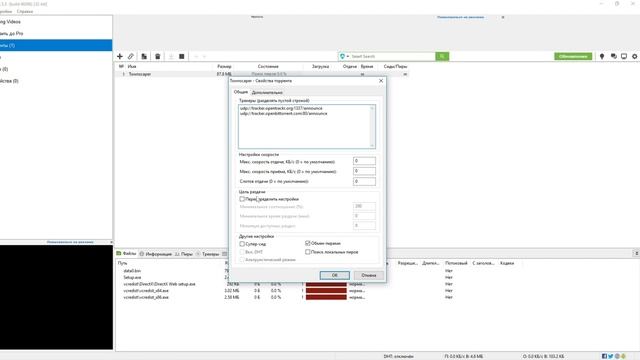Click inside the trackers list text area
Viewport: 640px width, 360px height.
click(304, 127)
